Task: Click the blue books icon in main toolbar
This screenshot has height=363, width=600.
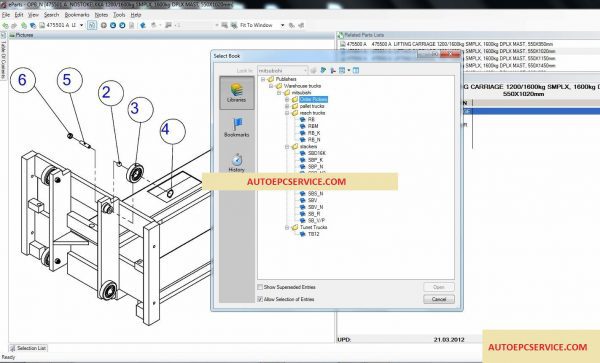Action: click(x=33, y=25)
